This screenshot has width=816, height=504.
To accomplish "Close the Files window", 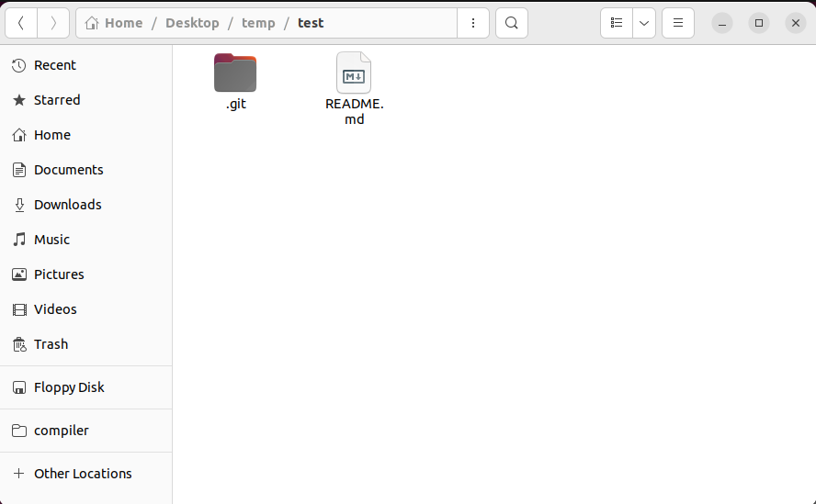I will coord(796,23).
